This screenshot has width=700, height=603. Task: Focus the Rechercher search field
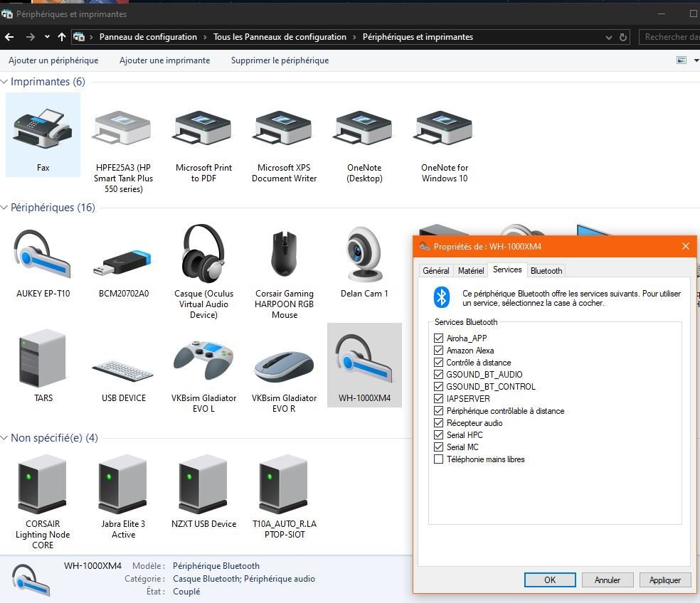click(x=669, y=37)
